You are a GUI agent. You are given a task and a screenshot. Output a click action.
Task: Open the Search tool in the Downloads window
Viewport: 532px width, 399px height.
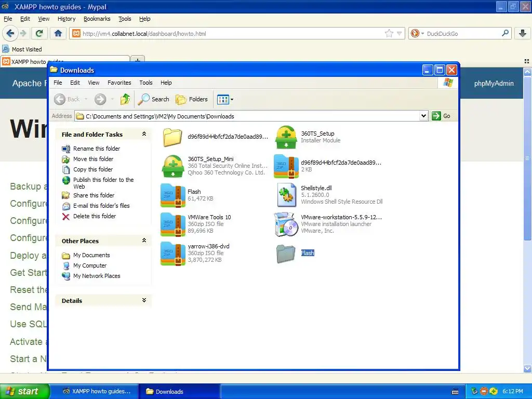coord(154,99)
